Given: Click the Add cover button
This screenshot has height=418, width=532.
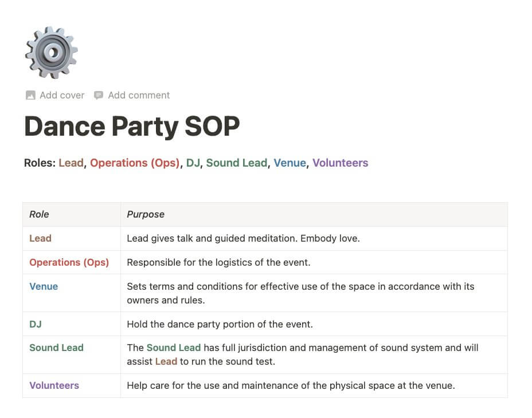Looking at the screenshot, I should [x=55, y=95].
